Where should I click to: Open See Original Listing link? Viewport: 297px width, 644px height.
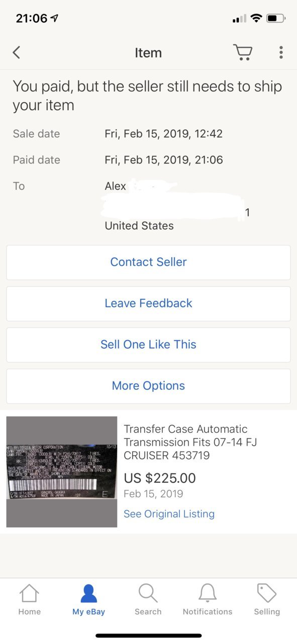coord(169,514)
